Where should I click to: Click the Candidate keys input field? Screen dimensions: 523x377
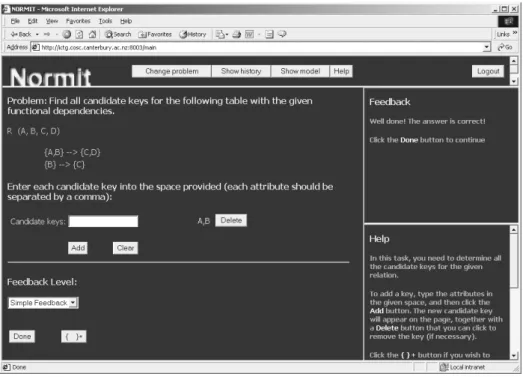pos(103,221)
